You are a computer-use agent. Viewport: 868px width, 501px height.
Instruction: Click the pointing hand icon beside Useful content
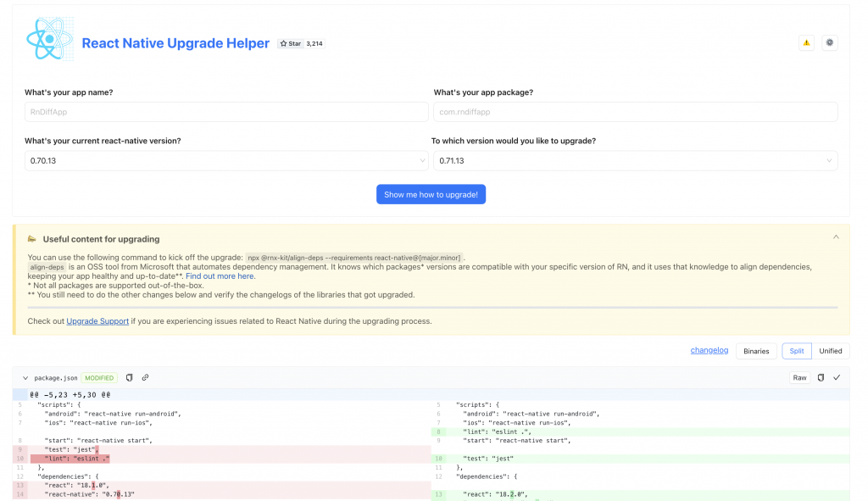tap(32, 239)
